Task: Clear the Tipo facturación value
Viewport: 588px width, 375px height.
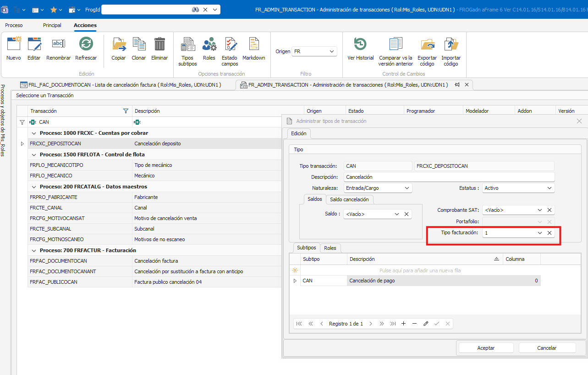Action: pyautogui.click(x=550, y=233)
